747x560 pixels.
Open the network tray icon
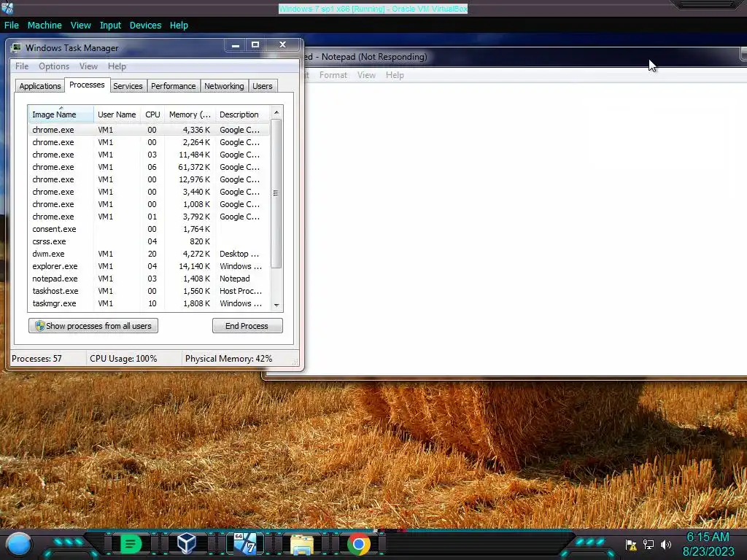pos(649,544)
